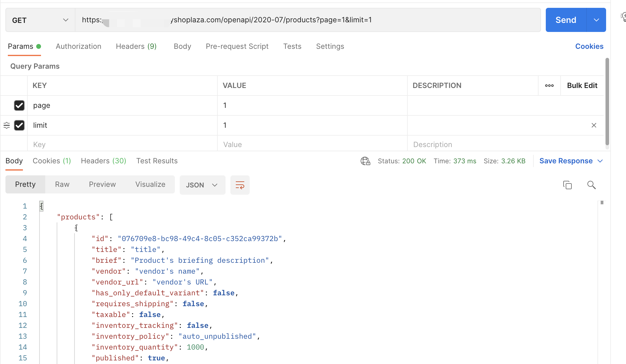The height and width of the screenshot is (364, 626).
Task: Expand the Save Response dropdown chevron
Action: tap(600, 161)
